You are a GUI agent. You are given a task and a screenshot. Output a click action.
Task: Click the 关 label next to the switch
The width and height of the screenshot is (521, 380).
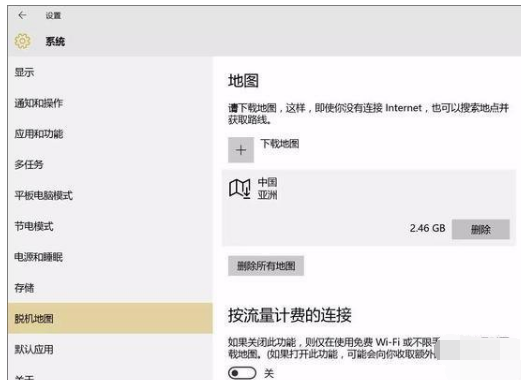(x=269, y=373)
